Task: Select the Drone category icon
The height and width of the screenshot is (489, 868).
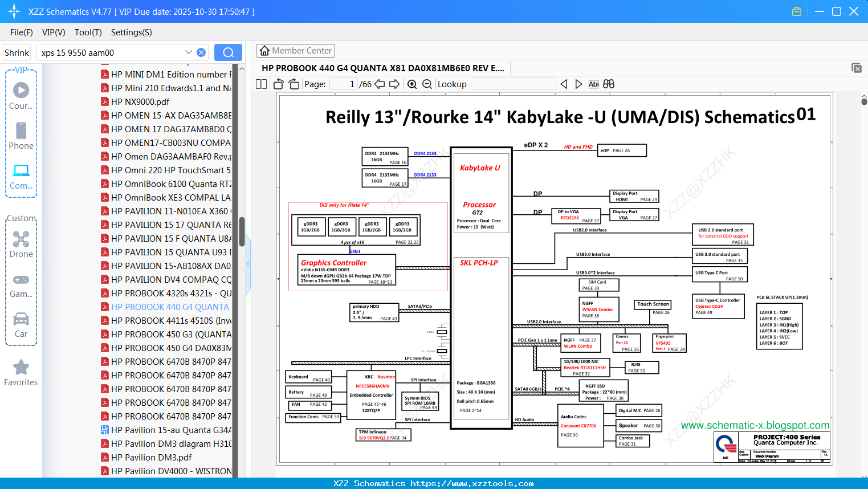Action: coord(21,244)
